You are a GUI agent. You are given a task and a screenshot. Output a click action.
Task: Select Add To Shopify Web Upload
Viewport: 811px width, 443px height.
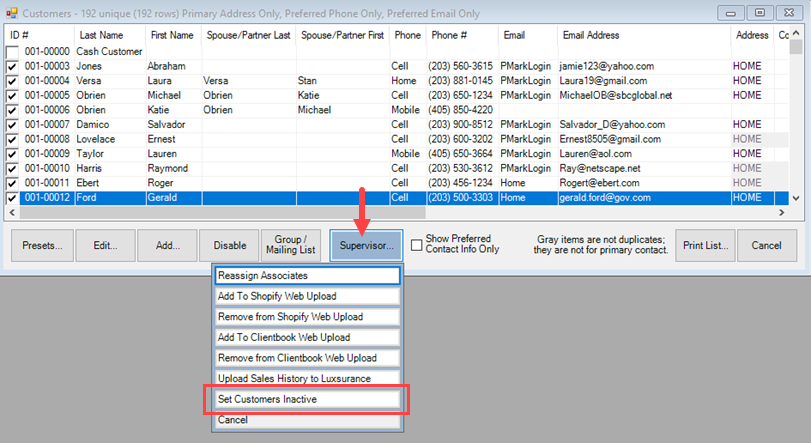(308, 296)
